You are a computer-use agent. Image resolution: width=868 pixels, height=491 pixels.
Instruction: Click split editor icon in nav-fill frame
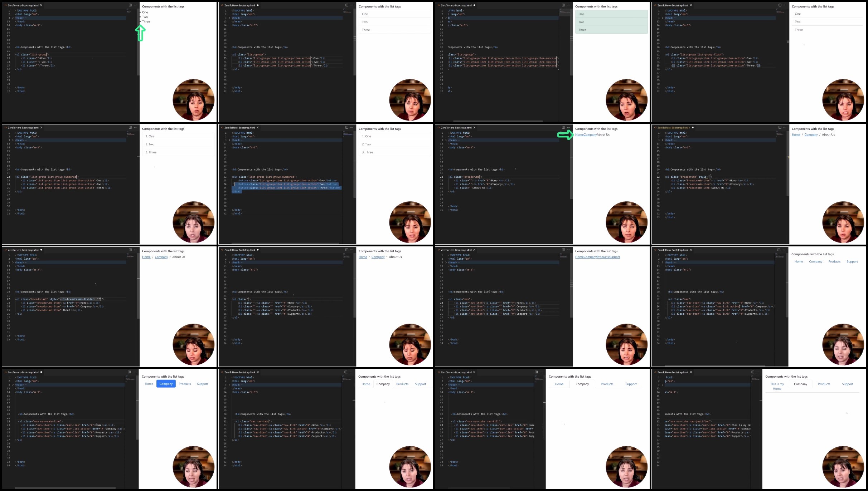pos(536,372)
